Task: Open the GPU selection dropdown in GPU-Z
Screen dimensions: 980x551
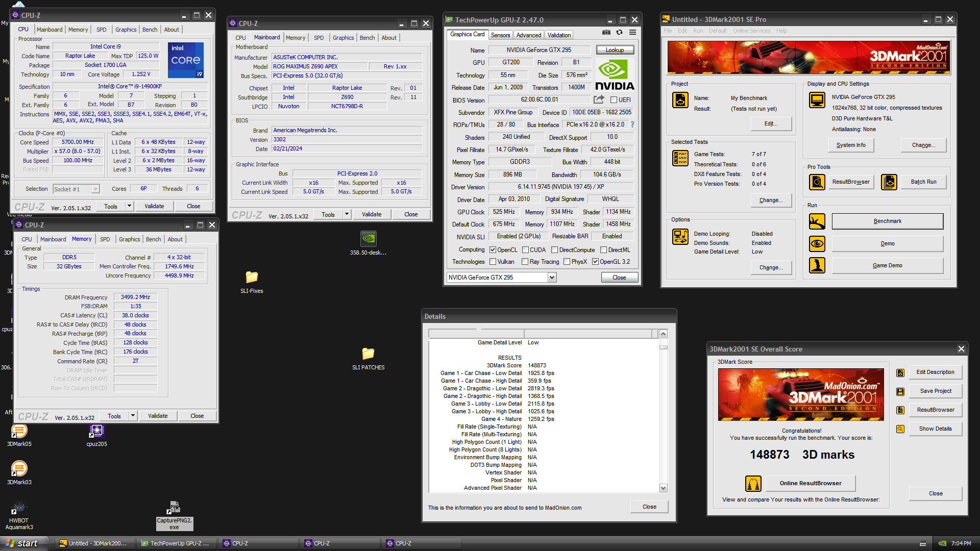Action: tap(552, 278)
